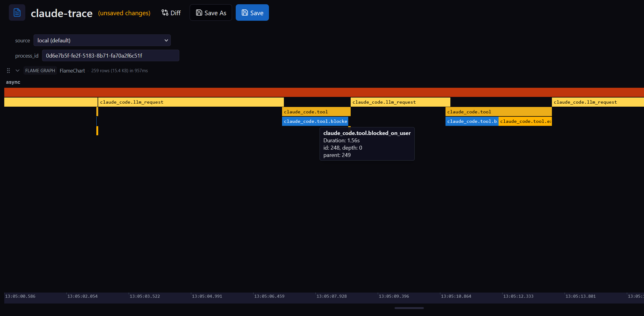The image size is (644, 316).
Task: Select the first labeled claude_code.llm_request span
Action: pos(191,102)
